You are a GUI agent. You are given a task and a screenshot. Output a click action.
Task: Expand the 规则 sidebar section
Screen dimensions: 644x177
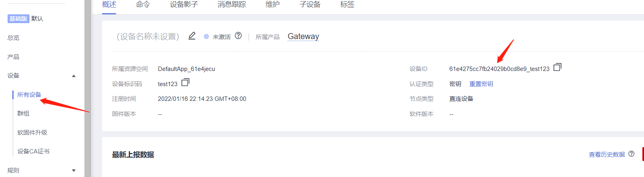pyautogui.click(x=74, y=171)
